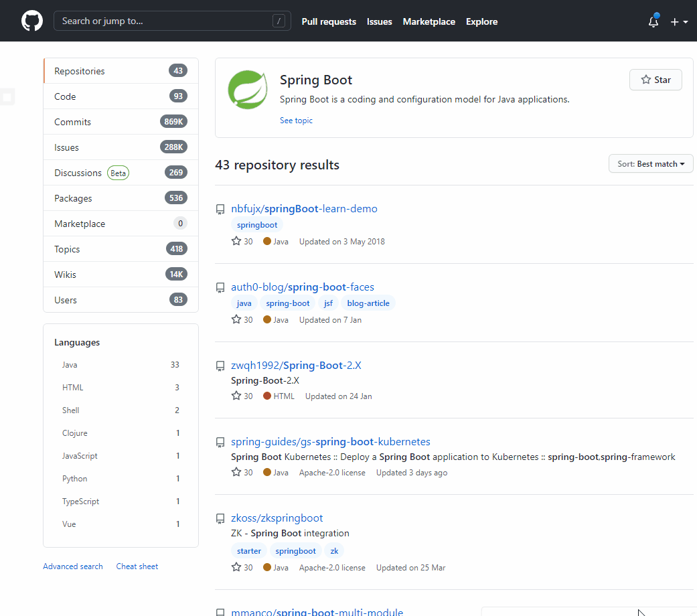Open the See topic link
697x616 pixels.
click(x=296, y=121)
